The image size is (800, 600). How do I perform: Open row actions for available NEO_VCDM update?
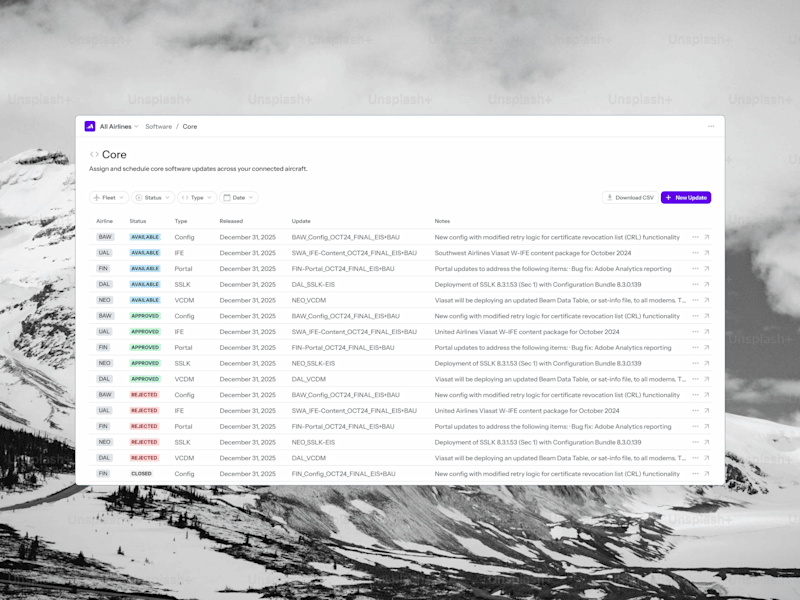695,300
